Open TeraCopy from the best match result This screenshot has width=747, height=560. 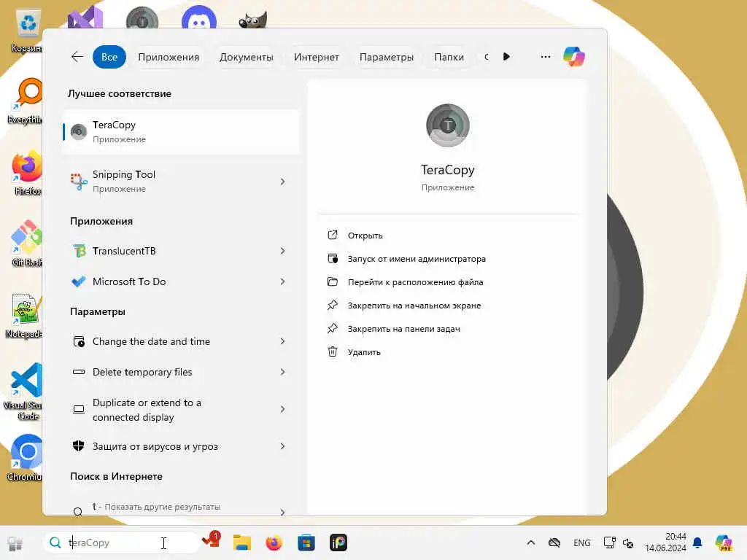(181, 132)
